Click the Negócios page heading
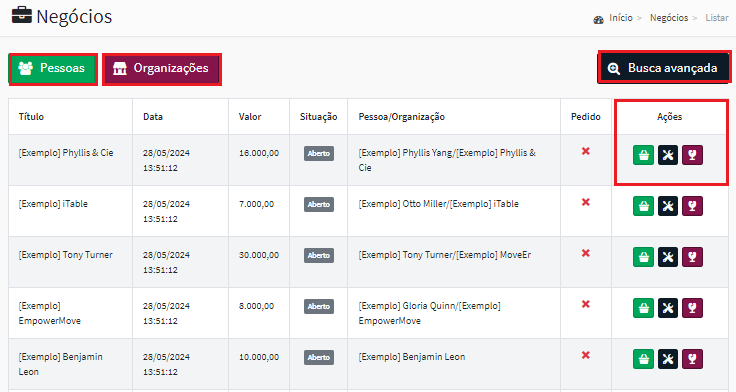 click(74, 17)
